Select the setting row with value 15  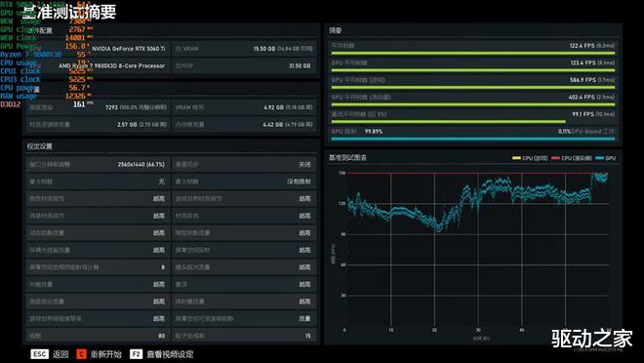(244, 336)
